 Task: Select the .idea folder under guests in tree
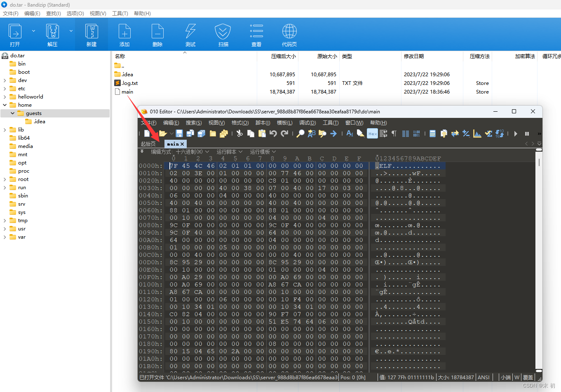(40, 122)
